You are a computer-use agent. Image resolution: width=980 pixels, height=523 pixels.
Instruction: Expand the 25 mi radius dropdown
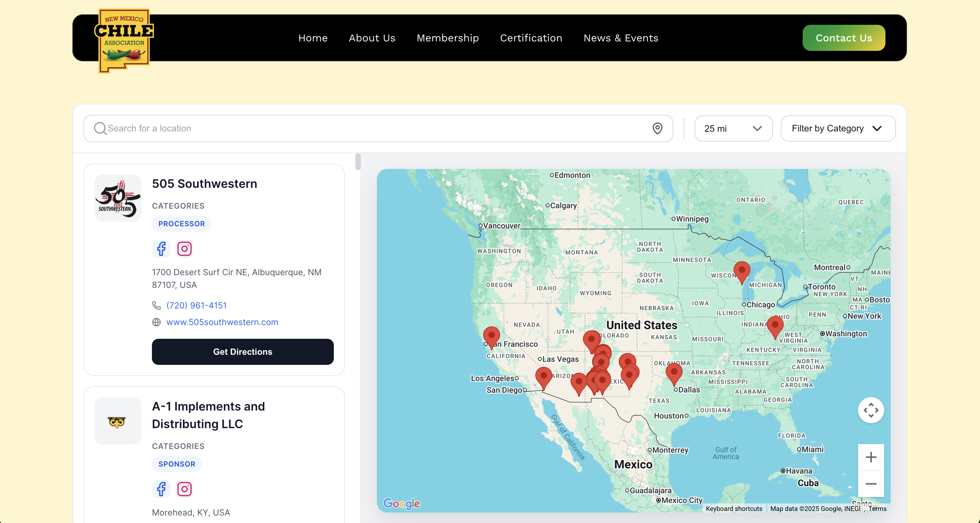click(x=733, y=128)
